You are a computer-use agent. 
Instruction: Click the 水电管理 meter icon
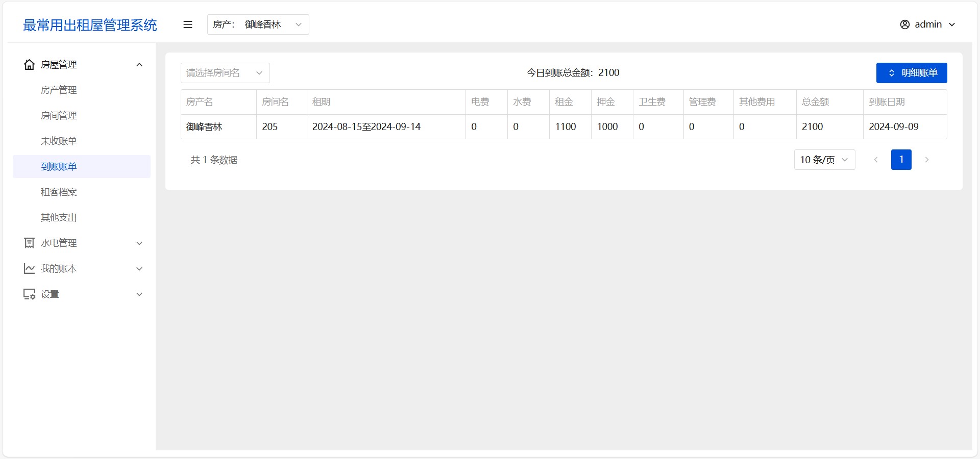30,243
